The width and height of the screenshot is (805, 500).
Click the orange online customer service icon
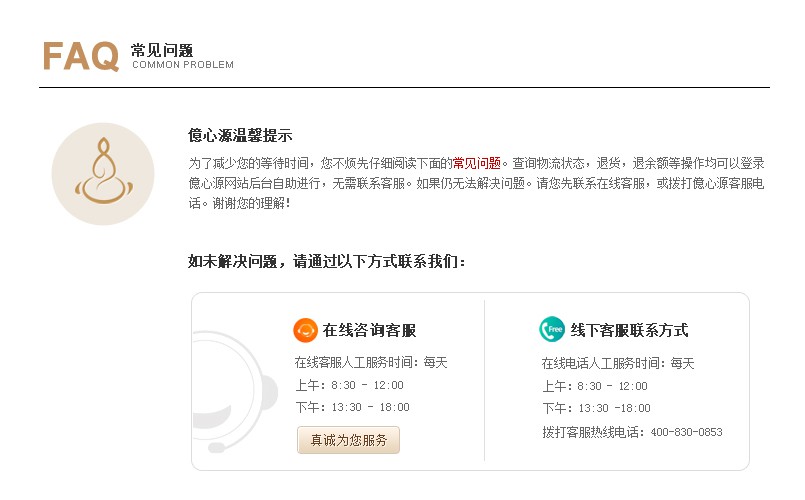[x=305, y=330]
